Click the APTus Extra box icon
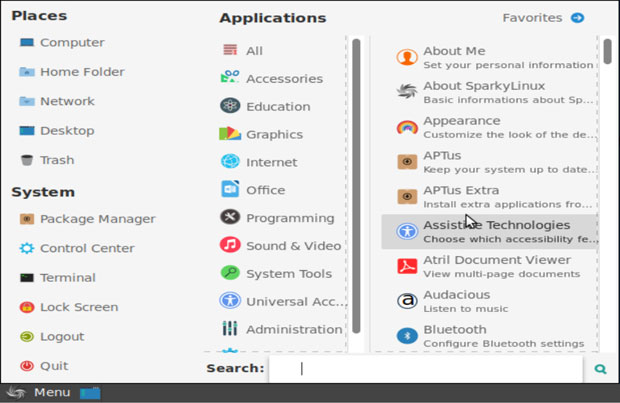 pyautogui.click(x=407, y=197)
